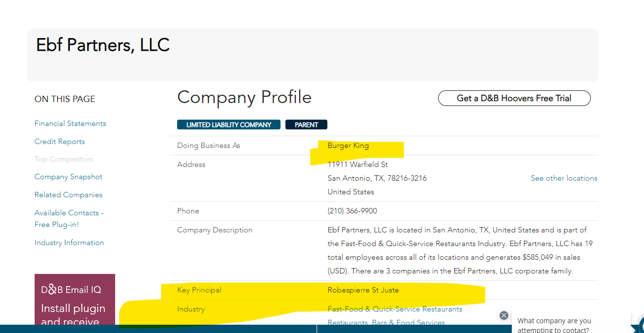Select the greyed Top Competitors link
644x333 pixels.
(63, 159)
